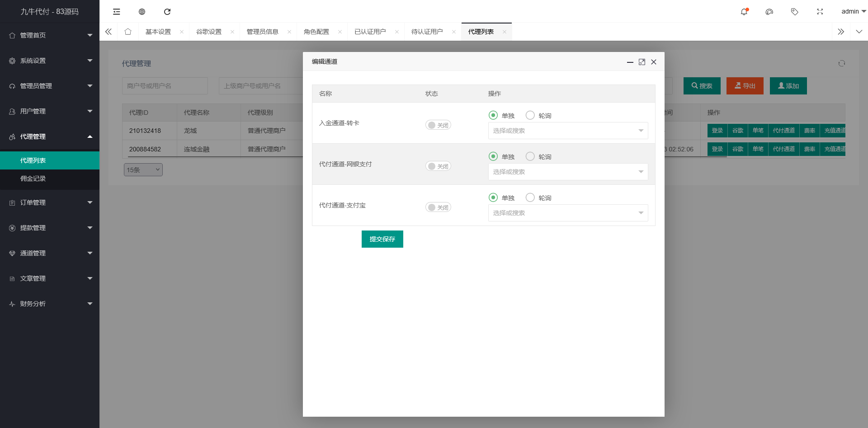Image resolution: width=868 pixels, height=428 pixels.
Task: Click the 提交保存 button
Action: (382, 239)
